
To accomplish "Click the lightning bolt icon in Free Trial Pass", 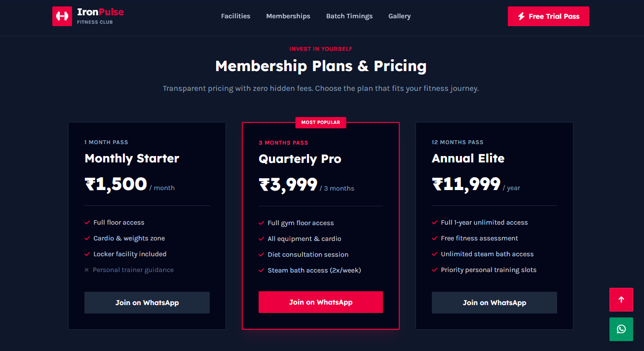I will pos(521,16).
